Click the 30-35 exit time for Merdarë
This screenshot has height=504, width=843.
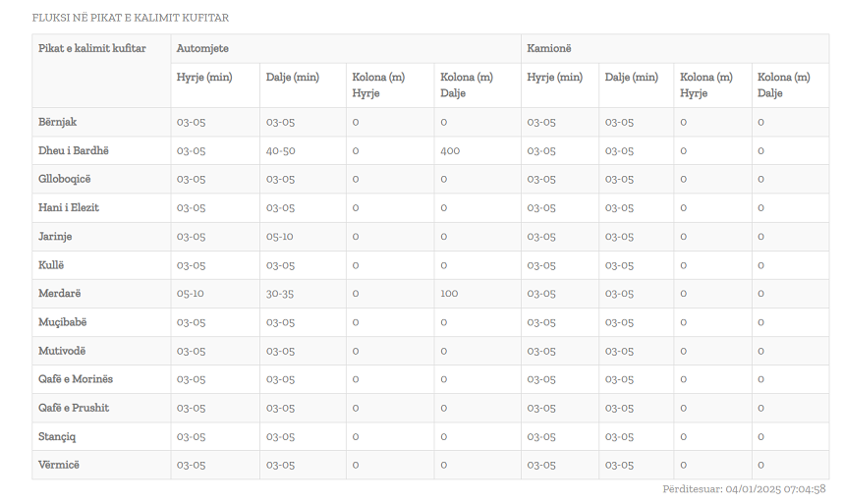point(280,294)
